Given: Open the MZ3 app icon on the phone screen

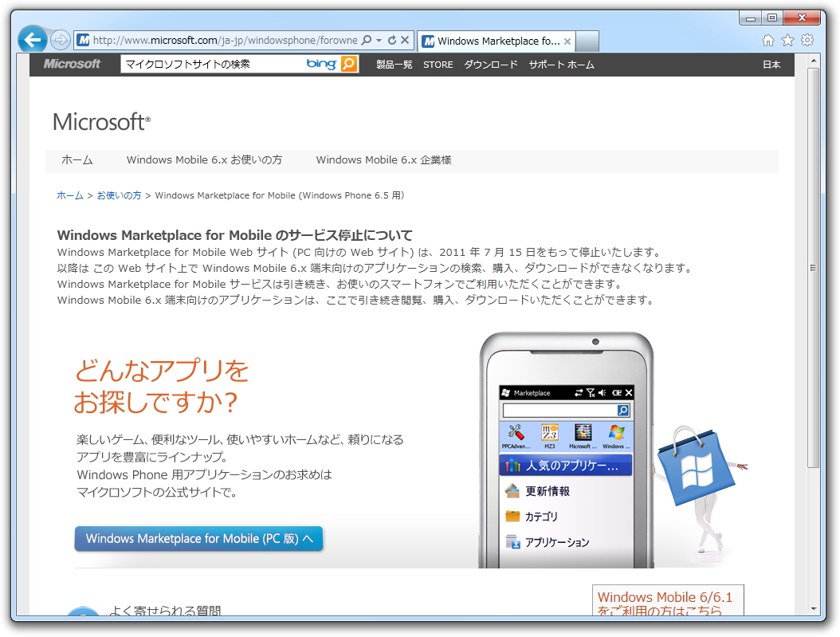Looking at the screenshot, I should [x=548, y=433].
